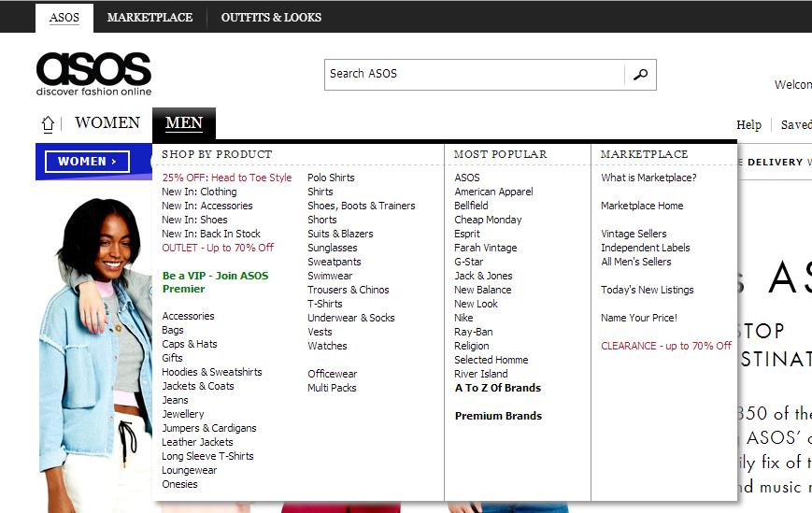Open Vintage Sellers
Image resolution: width=812 pixels, height=513 pixels.
coord(634,234)
